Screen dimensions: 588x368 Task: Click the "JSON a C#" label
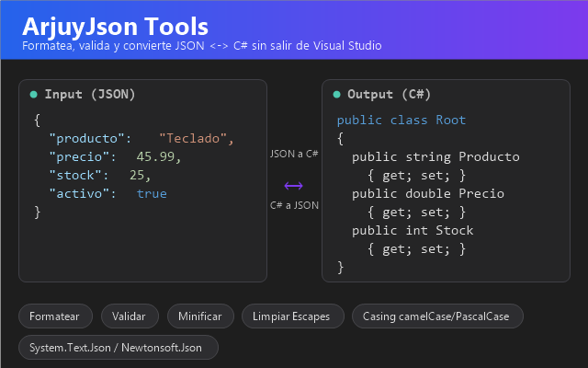(x=294, y=154)
